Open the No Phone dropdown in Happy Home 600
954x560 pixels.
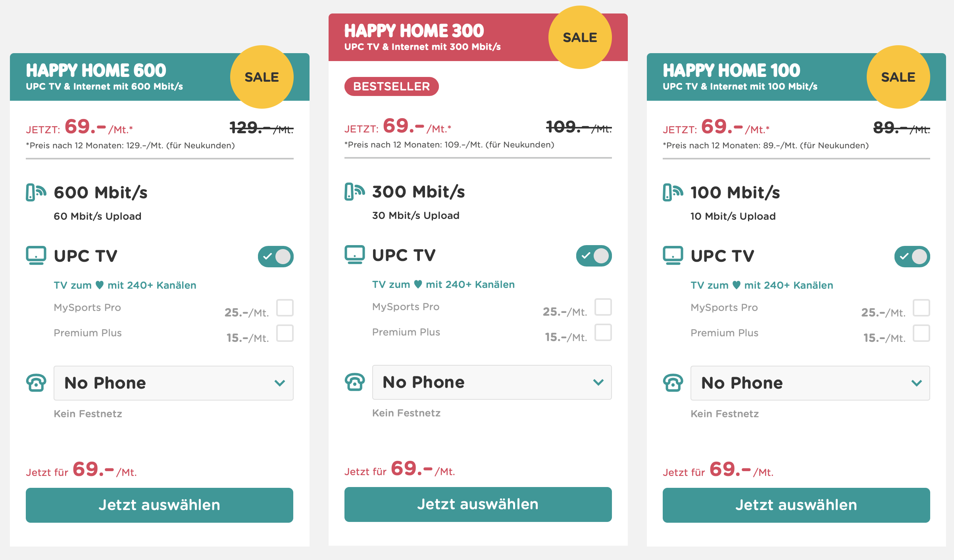173,383
